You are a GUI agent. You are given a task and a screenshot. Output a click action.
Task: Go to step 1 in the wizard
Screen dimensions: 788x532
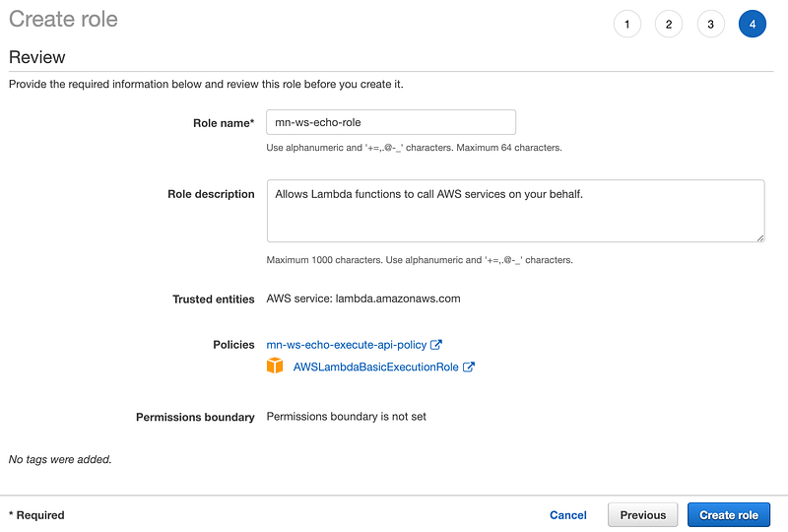(x=626, y=24)
